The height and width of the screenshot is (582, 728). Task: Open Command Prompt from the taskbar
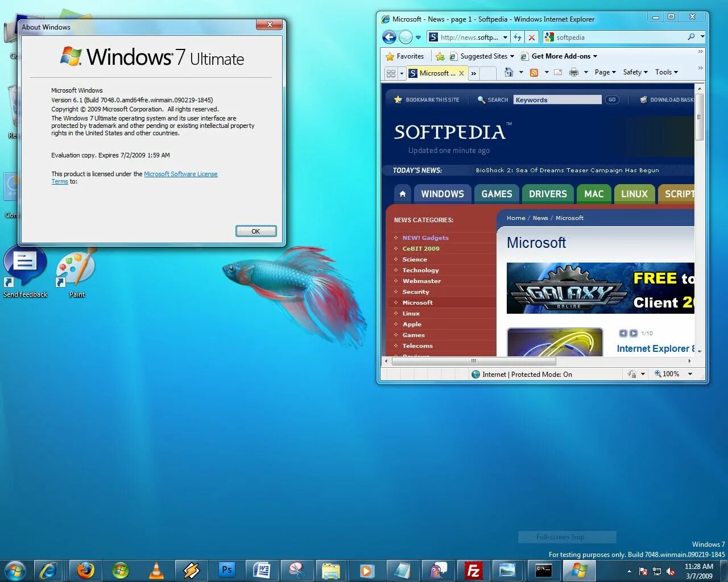click(x=544, y=569)
